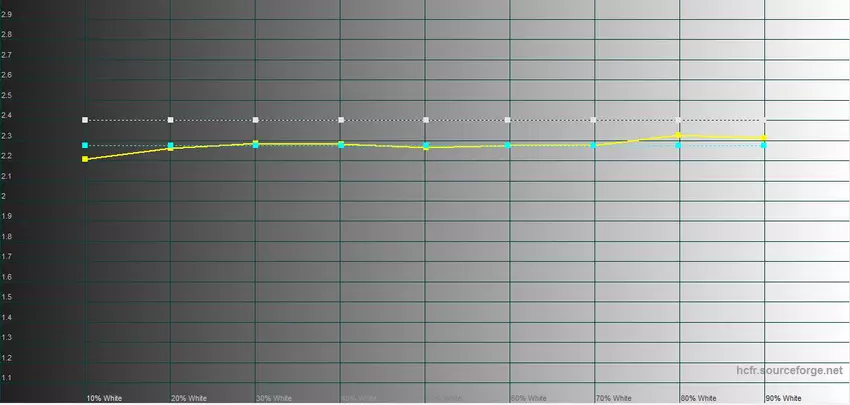
Task: Select the 1.1 value on the y-axis
Action: pyautogui.click(x=7, y=378)
